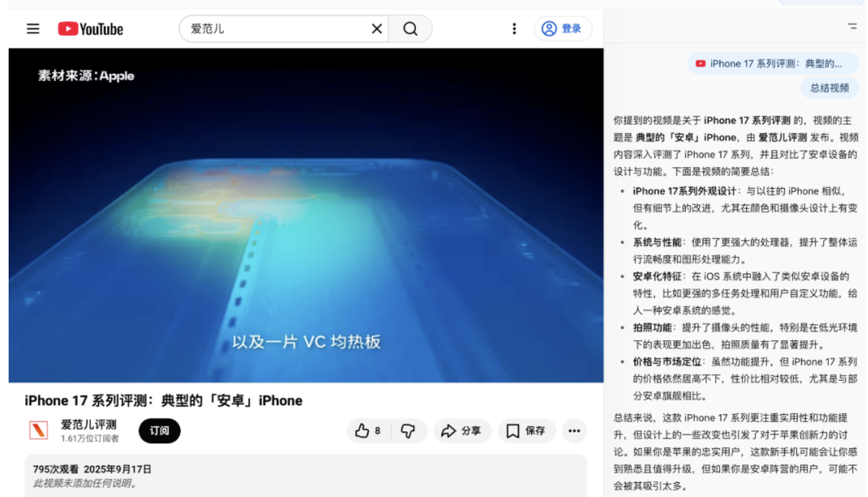Viewport: 868px width, 497px height.
Task: Click the summary intro starting 你提到的视频是关于
Action: pos(736,146)
